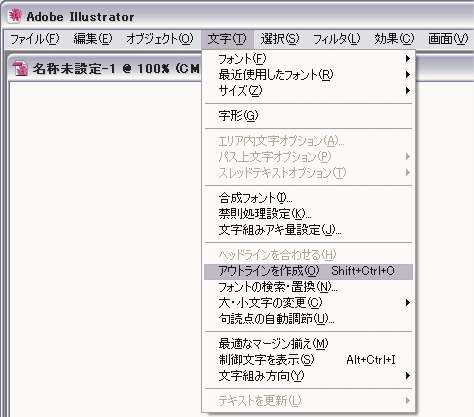Image resolution: width=474 pixels, height=417 pixels.
Task: Open the ファイル(F) menu
Action: pyautogui.click(x=34, y=39)
